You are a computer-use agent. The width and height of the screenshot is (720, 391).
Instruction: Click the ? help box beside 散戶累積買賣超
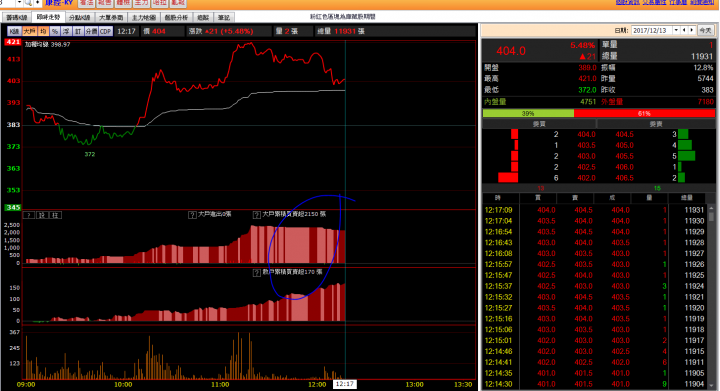pos(257,273)
